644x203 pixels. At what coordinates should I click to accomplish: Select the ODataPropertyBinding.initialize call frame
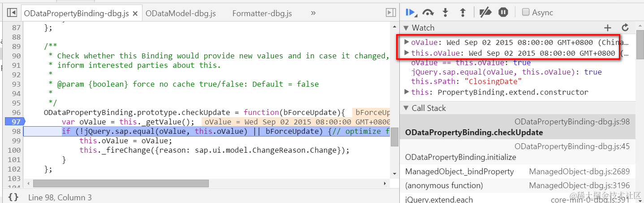[x=517, y=151]
